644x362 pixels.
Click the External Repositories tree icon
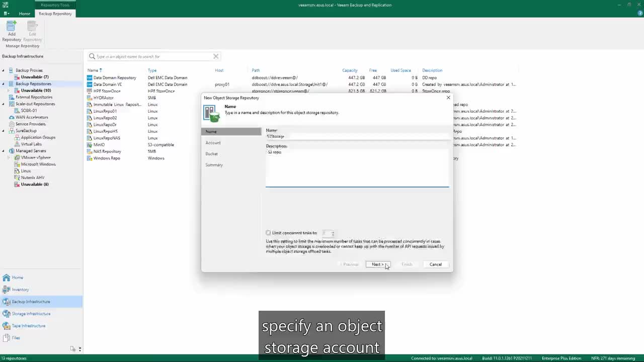coord(11,97)
